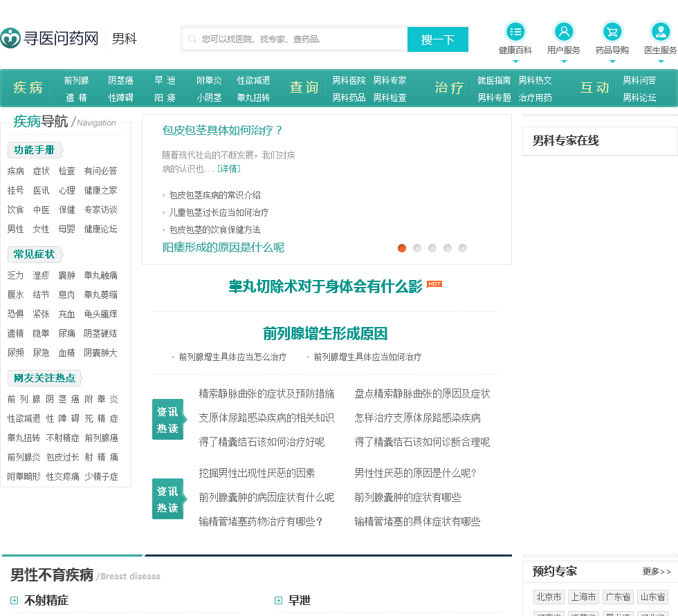Open 男科医院 in the navigation bar
678x616 pixels.
(349, 80)
